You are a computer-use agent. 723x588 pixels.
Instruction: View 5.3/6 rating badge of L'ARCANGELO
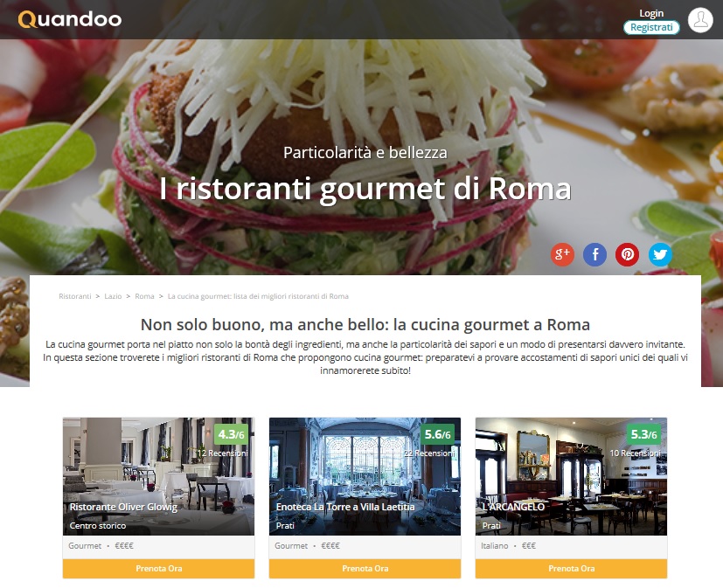pyautogui.click(x=643, y=434)
